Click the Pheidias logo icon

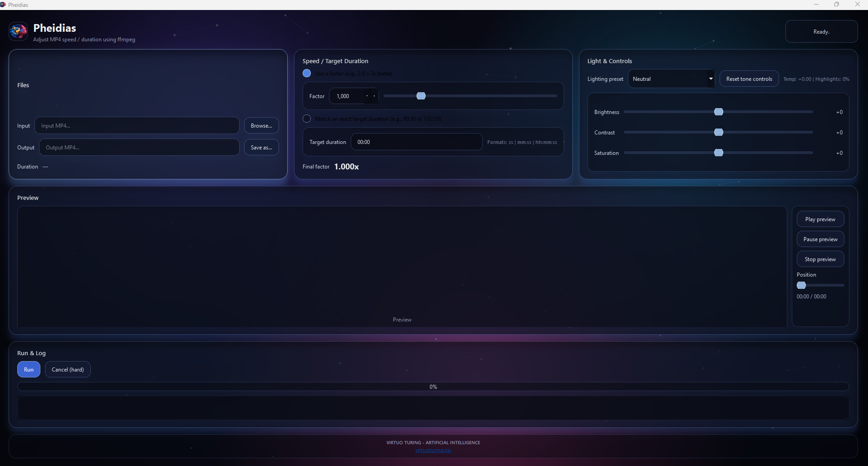click(18, 31)
